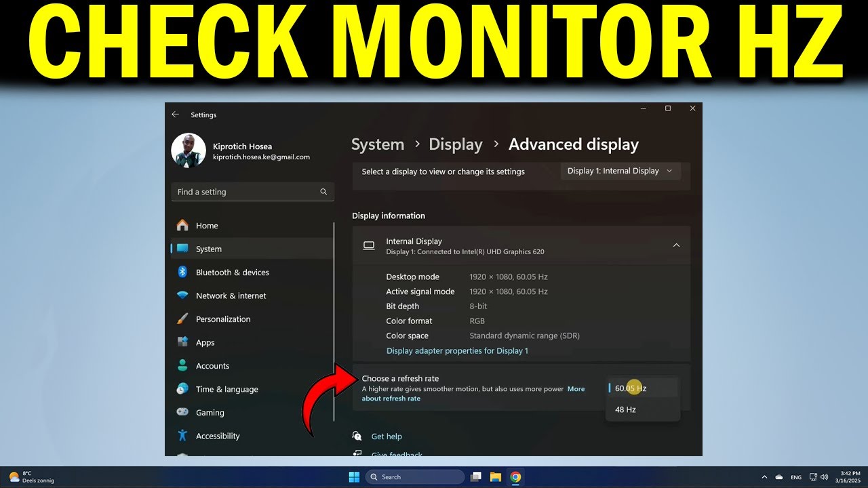Select System in the sidebar
The height and width of the screenshot is (488, 868).
(x=252, y=249)
